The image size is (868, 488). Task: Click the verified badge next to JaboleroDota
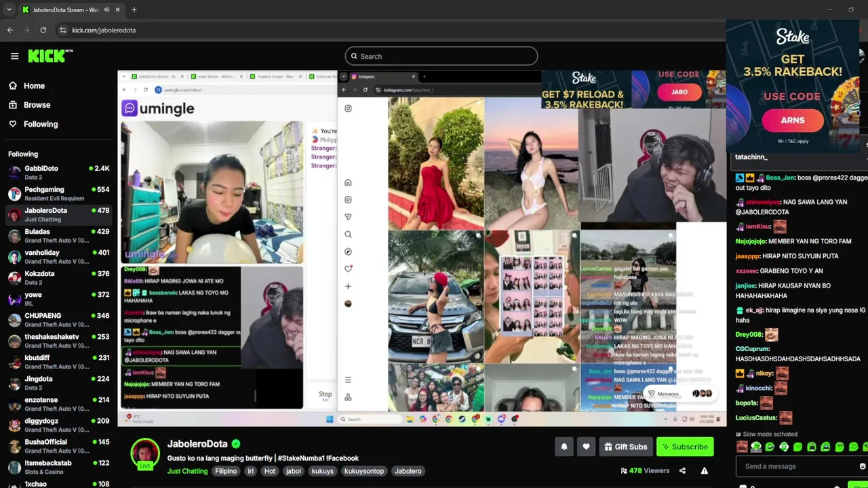coord(236,444)
